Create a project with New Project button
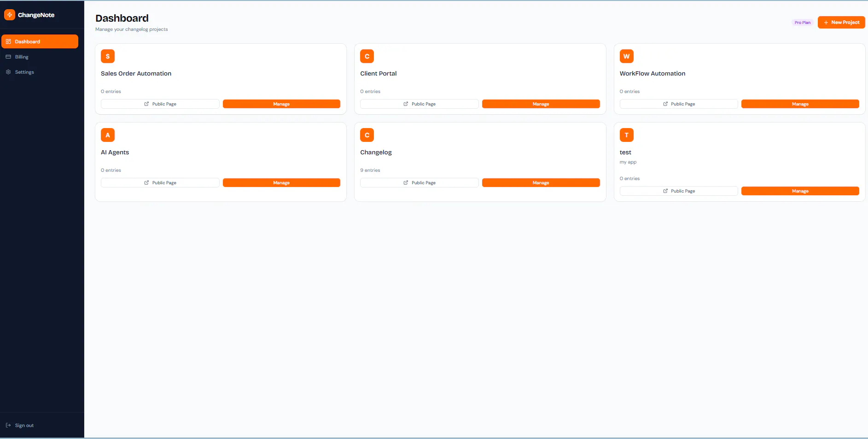868x439 pixels. (x=841, y=22)
